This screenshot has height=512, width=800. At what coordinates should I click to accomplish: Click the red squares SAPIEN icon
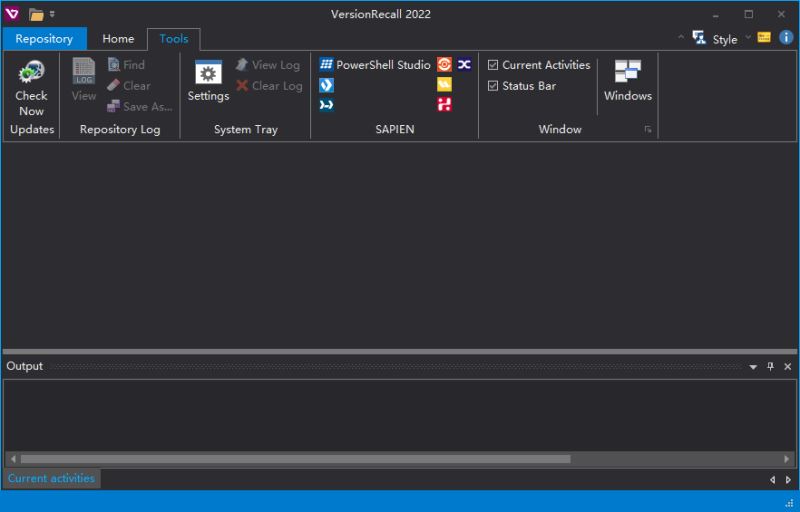pyautogui.click(x=444, y=105)
